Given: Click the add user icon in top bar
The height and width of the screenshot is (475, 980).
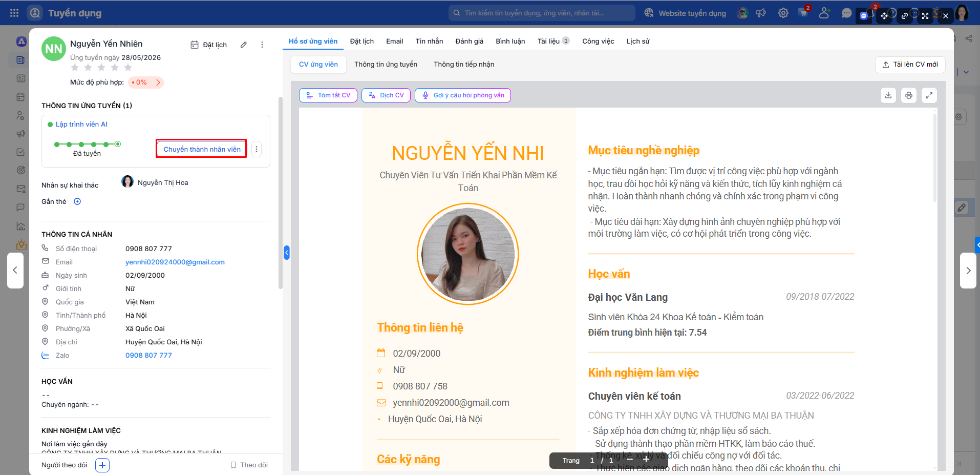Looking at the screenshot, I should click(824, 13).
